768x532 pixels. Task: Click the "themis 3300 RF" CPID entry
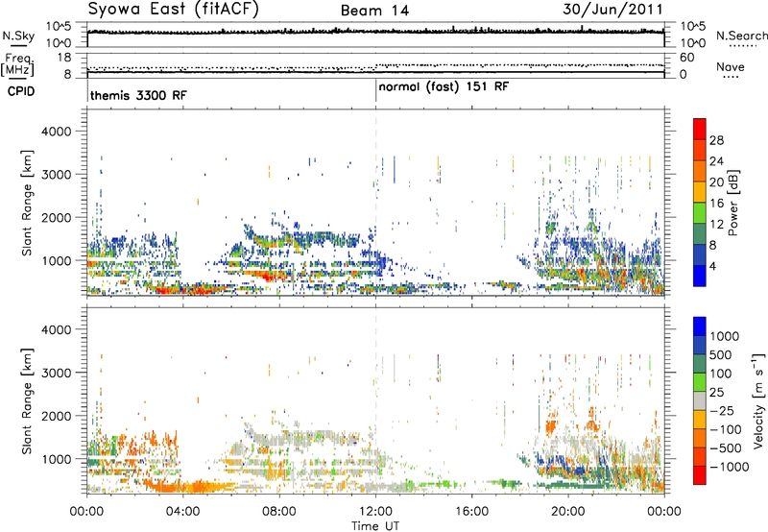point(138,95)
